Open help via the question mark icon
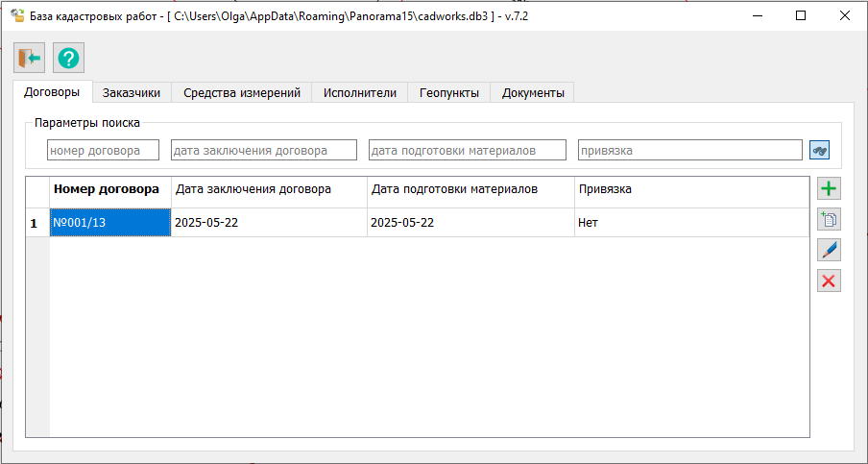The height and width of the screenshot is (464, 868). coord(68,59)
